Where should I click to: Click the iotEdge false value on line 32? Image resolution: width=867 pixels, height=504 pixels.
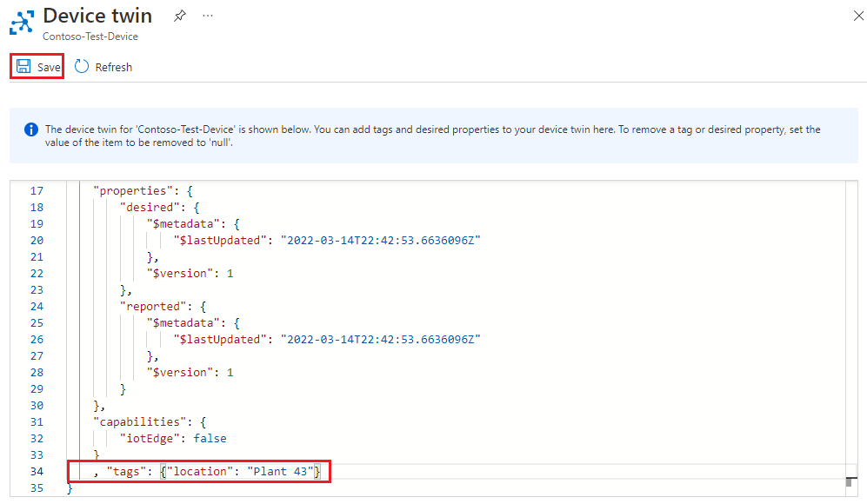point(209,438)
